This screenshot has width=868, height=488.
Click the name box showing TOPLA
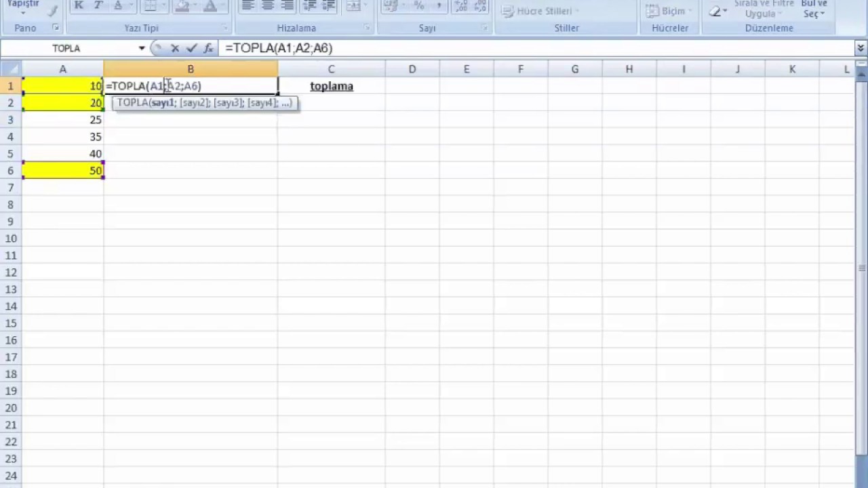pyautogui.click(x=66, y=48)
